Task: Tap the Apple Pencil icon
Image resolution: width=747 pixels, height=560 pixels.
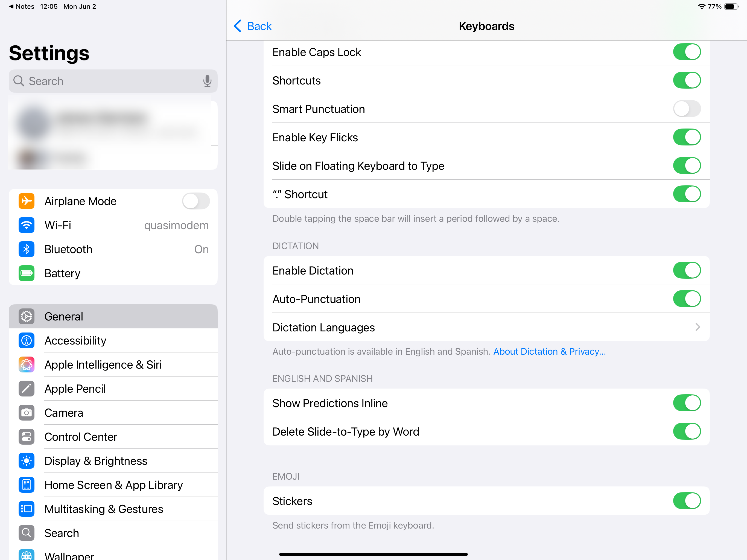Action: pos(26,389)
